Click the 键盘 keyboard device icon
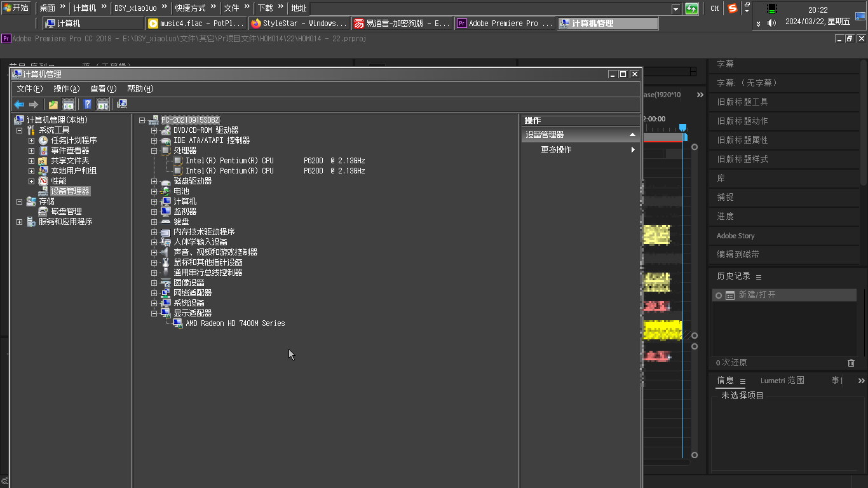Image resolution: width=868 pixels, height=488 pixels. click(166, 222)
